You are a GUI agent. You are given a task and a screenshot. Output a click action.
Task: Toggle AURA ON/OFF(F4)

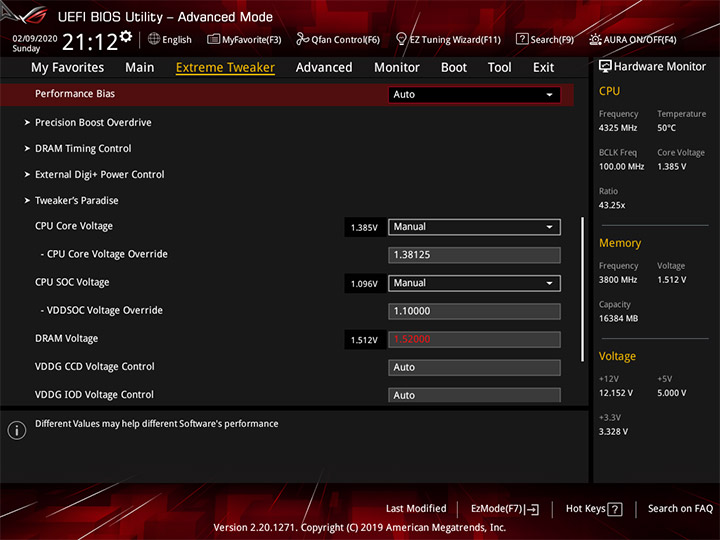(633, 39)
